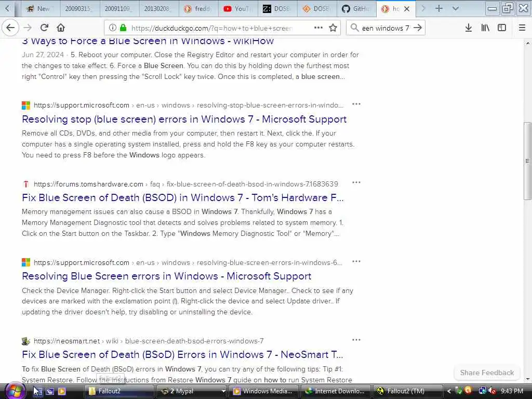Click the scrollbar down arrow
Screen dimensions: 532x399
pyautogui.click(x=528, y=379)
